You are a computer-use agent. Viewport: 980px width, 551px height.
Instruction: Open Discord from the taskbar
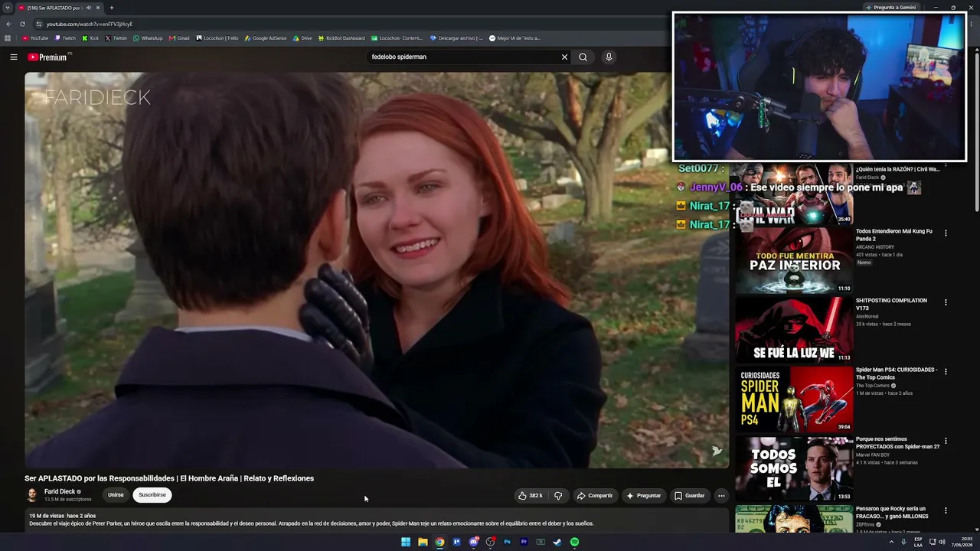(473, 542)
